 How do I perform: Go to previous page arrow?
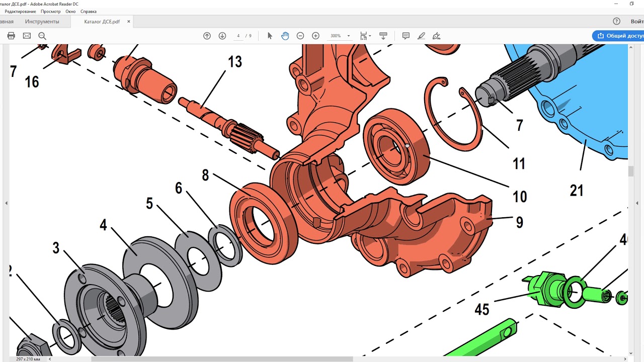[207, 36]
